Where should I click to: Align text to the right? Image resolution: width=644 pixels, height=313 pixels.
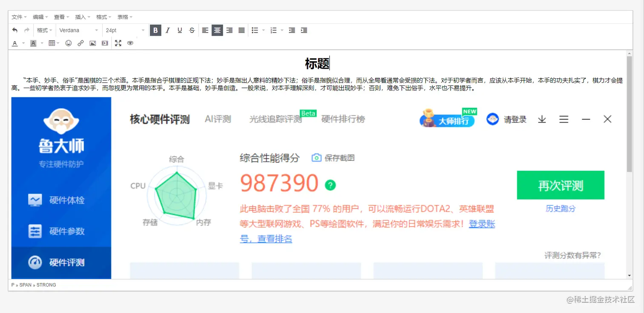point(230,30)
